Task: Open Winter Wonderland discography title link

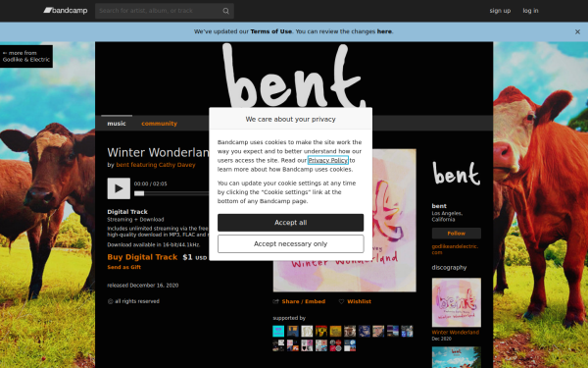Action: coord(456,333)
